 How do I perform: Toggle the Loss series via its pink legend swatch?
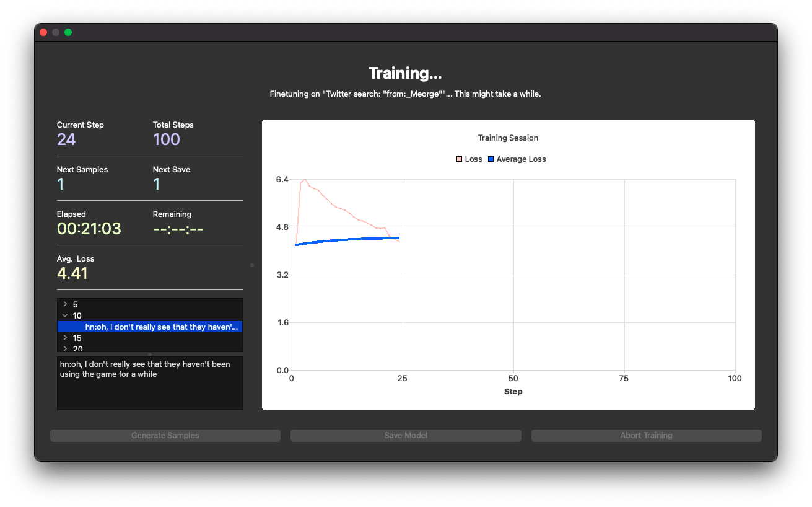(x=459, y=159)
